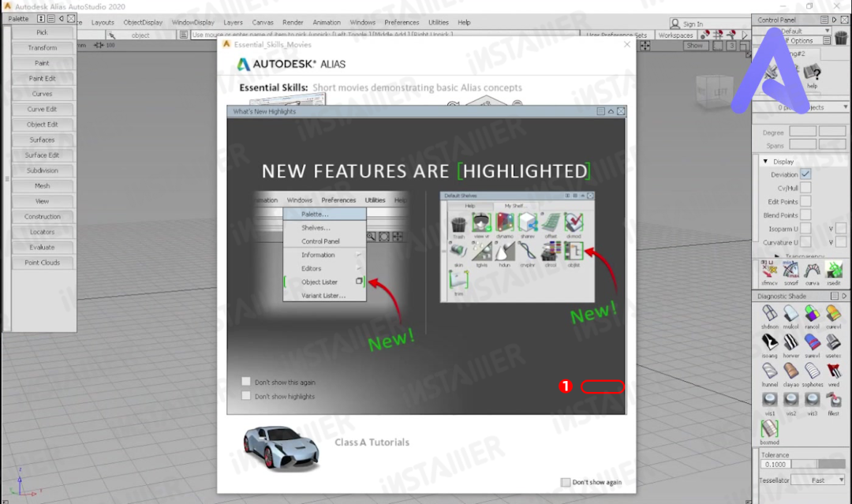Select the scnsrf surface tool icon

tap(790, 270)
